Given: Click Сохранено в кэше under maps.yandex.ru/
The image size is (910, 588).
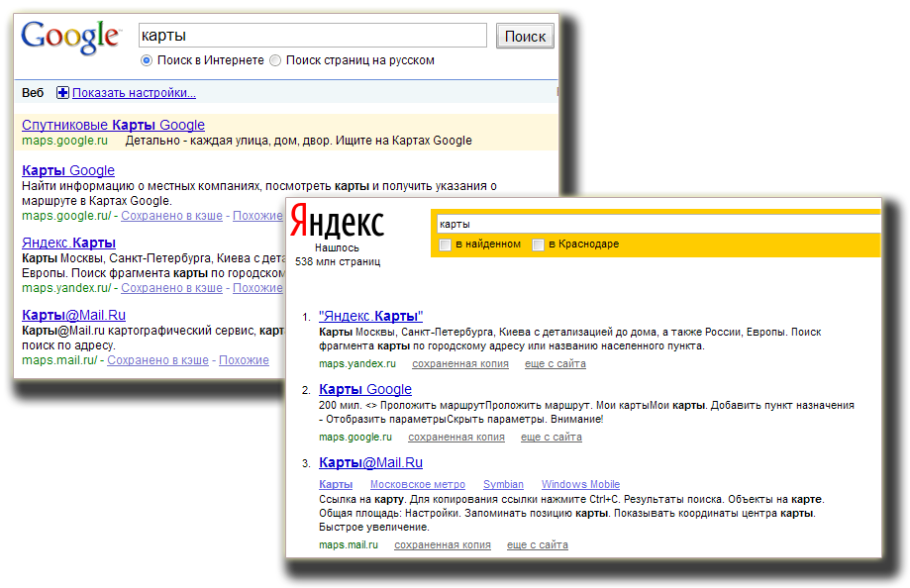Looking at the screenshot, I should (171, 288).
